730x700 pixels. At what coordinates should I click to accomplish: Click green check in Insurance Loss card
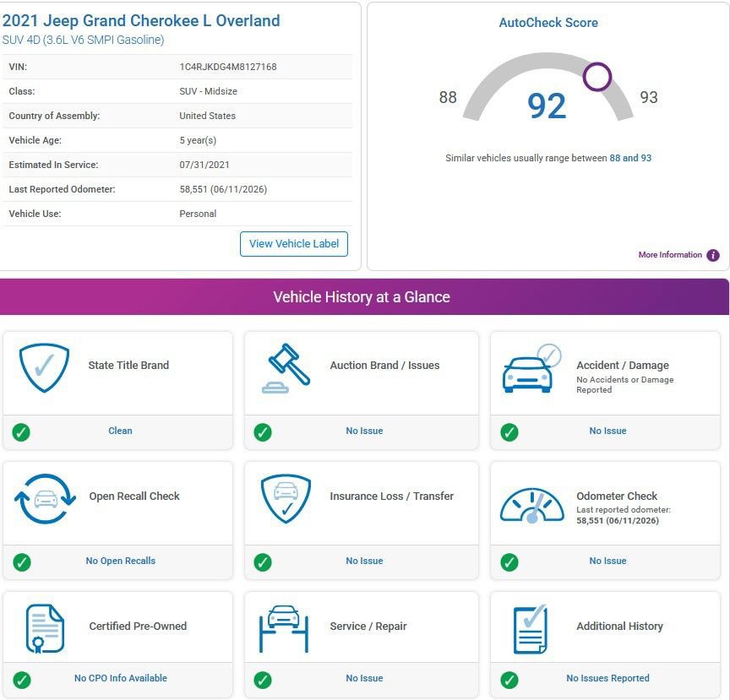click(263, 562)
